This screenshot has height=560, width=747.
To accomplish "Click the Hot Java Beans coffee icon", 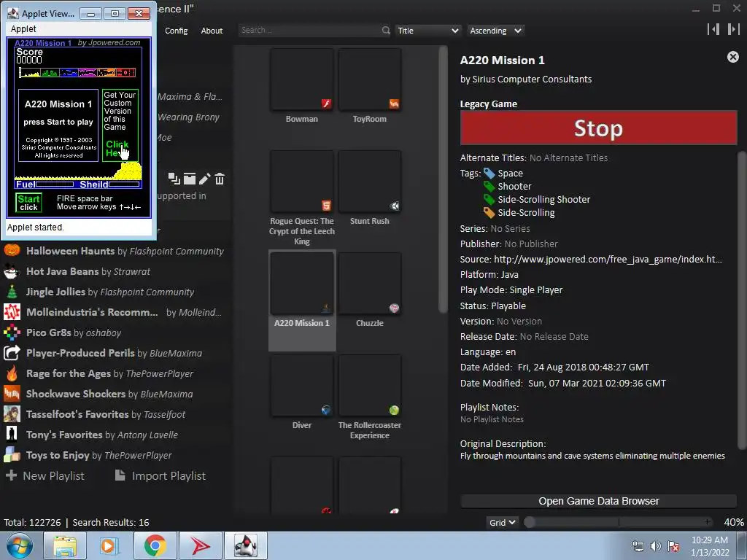I will (x=12, y=271).
